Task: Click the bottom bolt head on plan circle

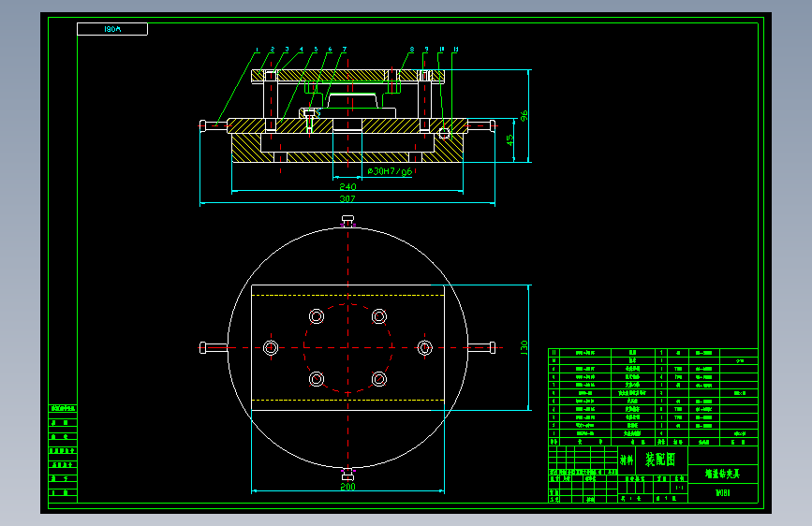Action: coord(348,474)
